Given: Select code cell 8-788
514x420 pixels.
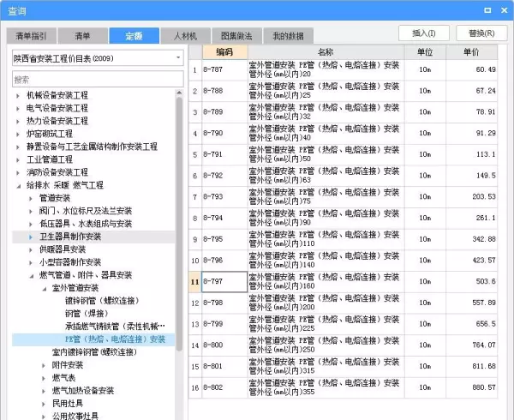Looking at the screenshot, I should tap(224, 91).
